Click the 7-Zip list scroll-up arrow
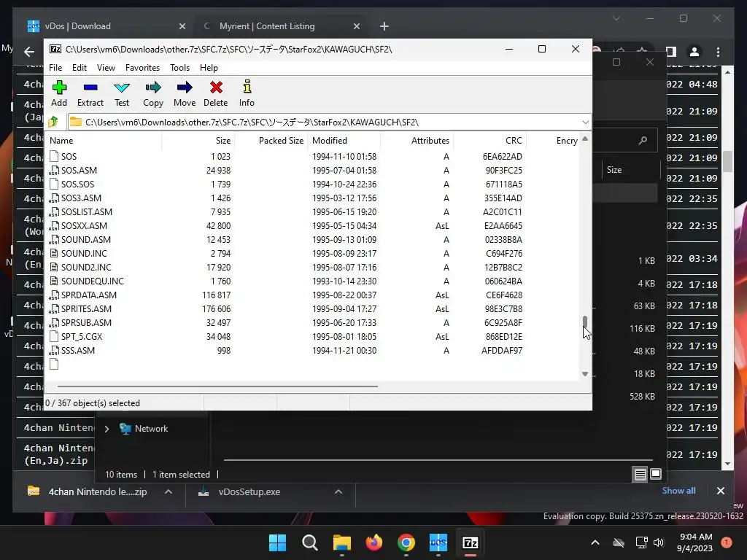The height and width of the screenshot is (560, 747). [x=585, y=139]
